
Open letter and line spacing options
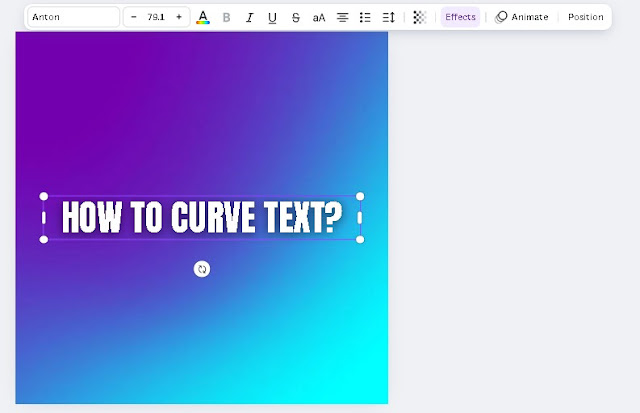pos(389,17)
